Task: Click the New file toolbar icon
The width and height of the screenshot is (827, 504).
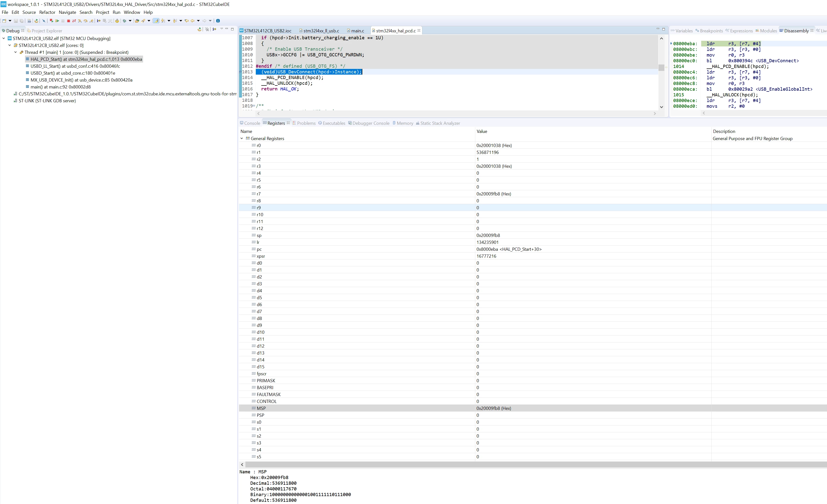Action: 4,21
